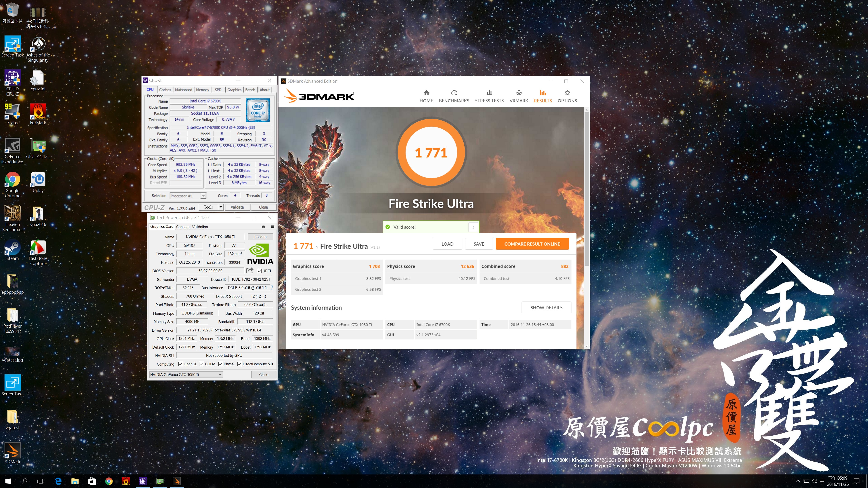Image resolution: width=868 pixels, height=488 pixels.
Task: Open taskbar search magnifier
Action: tap(24, 481)
